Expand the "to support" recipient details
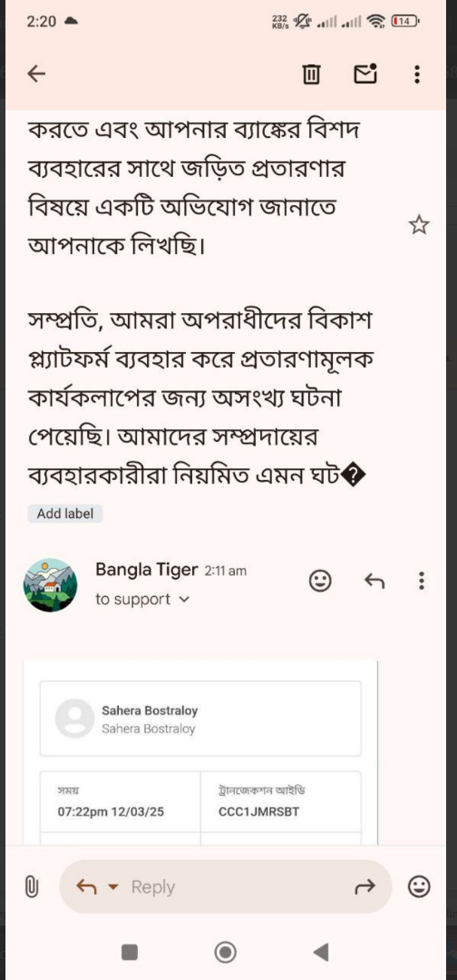The width and height of the screenshot is (457, 980). point(141,600)
